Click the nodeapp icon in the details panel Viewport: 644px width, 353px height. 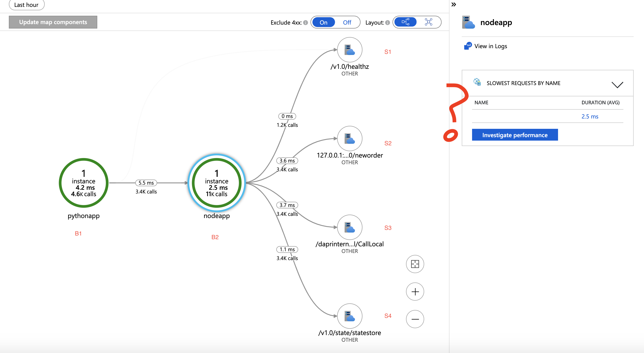point(468,23)
